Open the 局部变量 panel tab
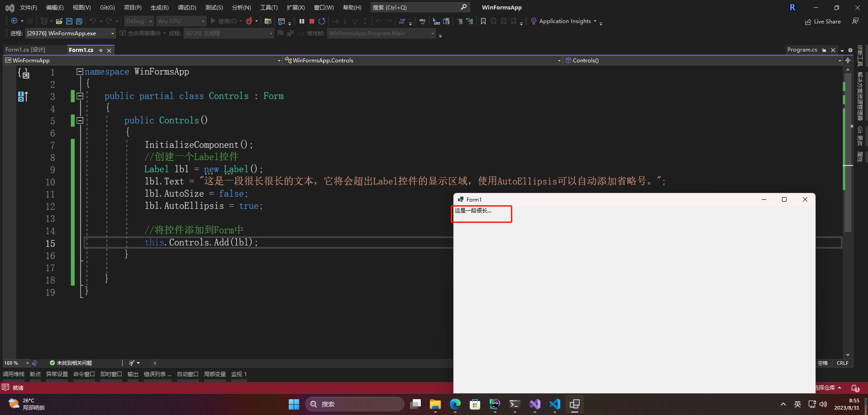This screenshot has width=868, height=415. (x=215, y=374)
